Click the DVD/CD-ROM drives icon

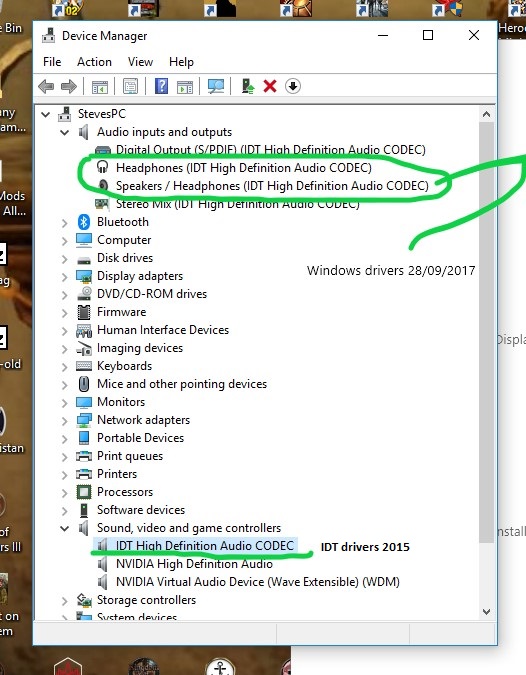[x=84, y=294]
